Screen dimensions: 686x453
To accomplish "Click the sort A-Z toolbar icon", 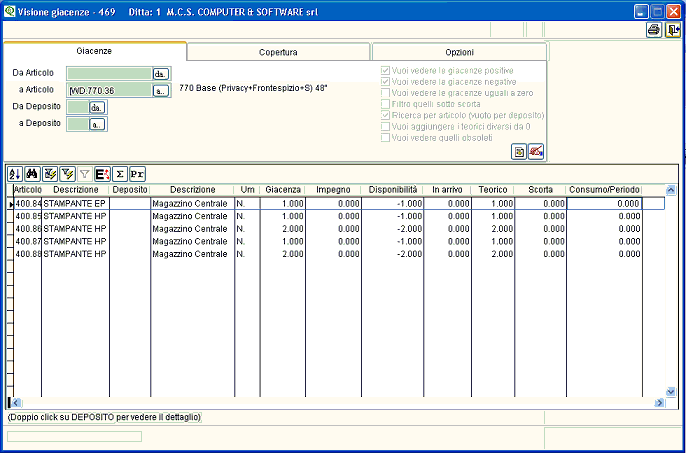I will (15, 174).
